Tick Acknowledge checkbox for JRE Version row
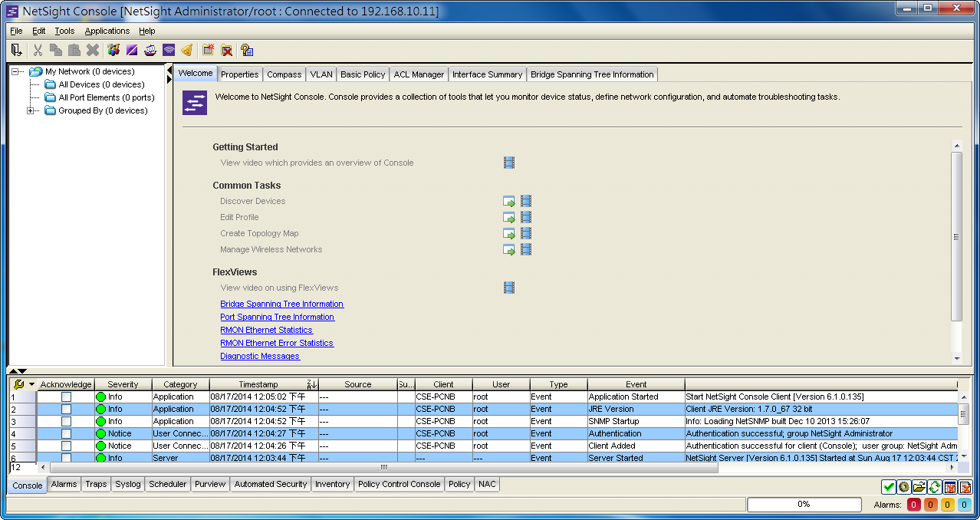Viewport: 980px width, 520px height. coord(66,409)
